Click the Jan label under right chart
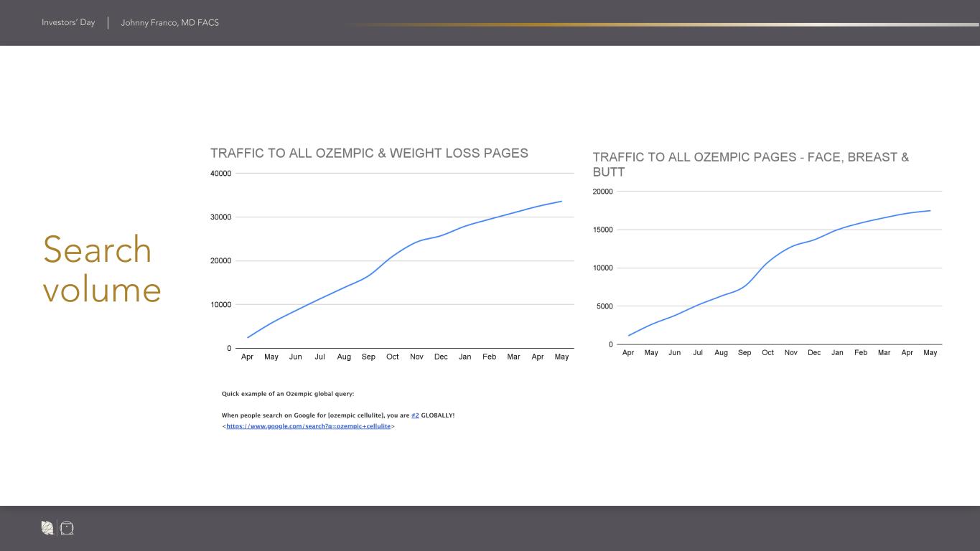The image size is (980, 551). [837, 352]
